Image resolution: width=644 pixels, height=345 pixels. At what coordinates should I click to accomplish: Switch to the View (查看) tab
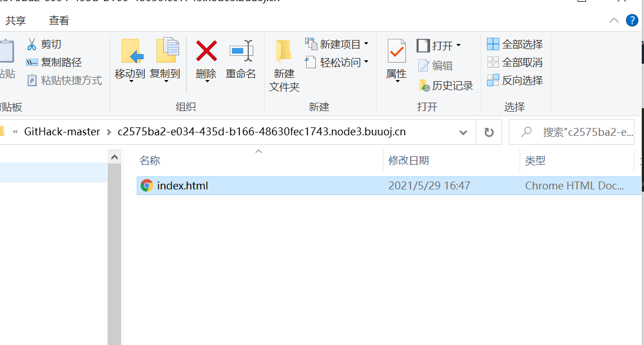[x=59, y=20]
